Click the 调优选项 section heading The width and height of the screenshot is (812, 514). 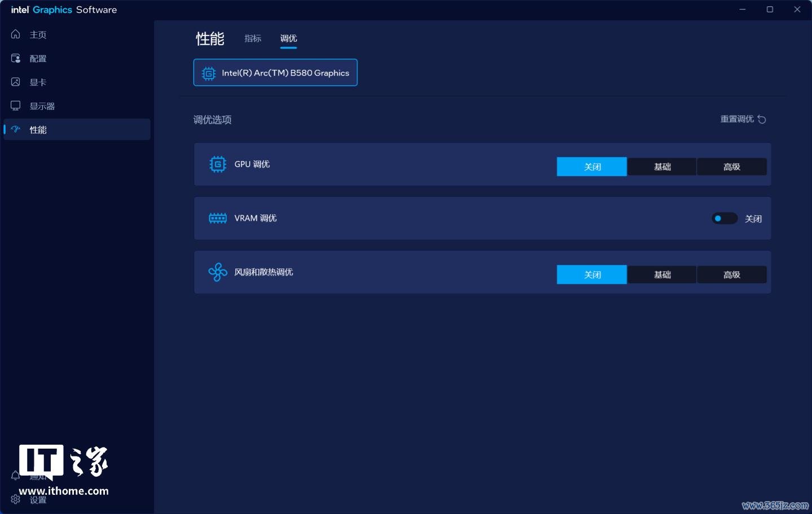[213, 119]
